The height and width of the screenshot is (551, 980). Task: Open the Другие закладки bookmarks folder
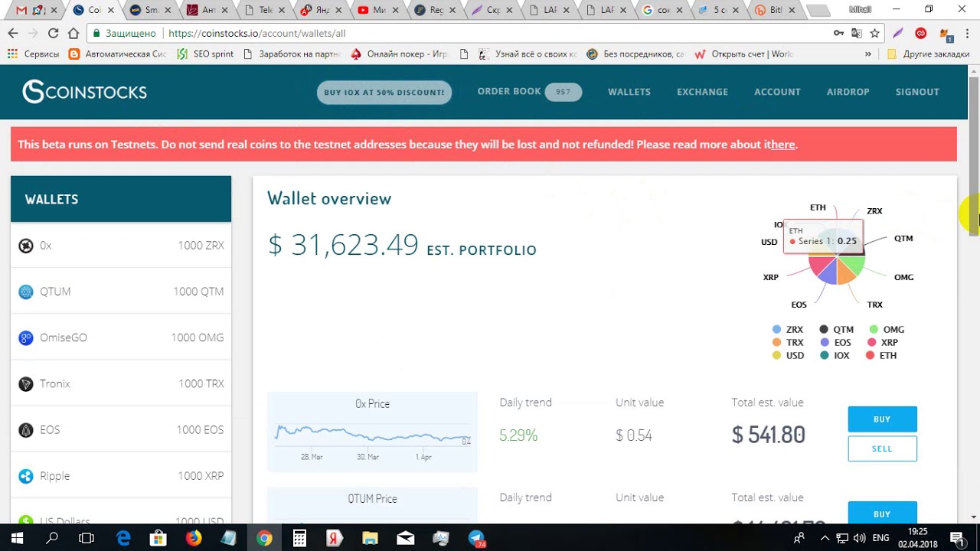(928, 54)
